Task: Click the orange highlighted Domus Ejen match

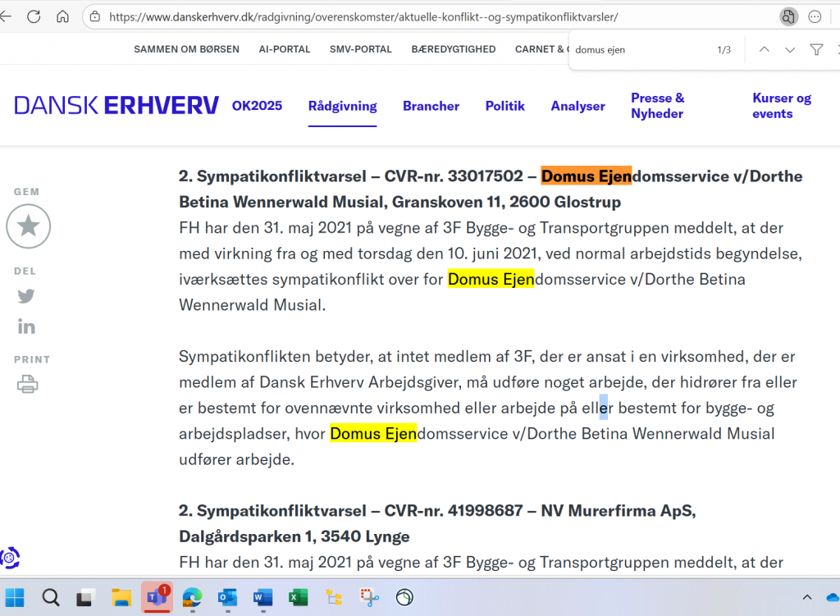Action: click(x=586, y=176)
